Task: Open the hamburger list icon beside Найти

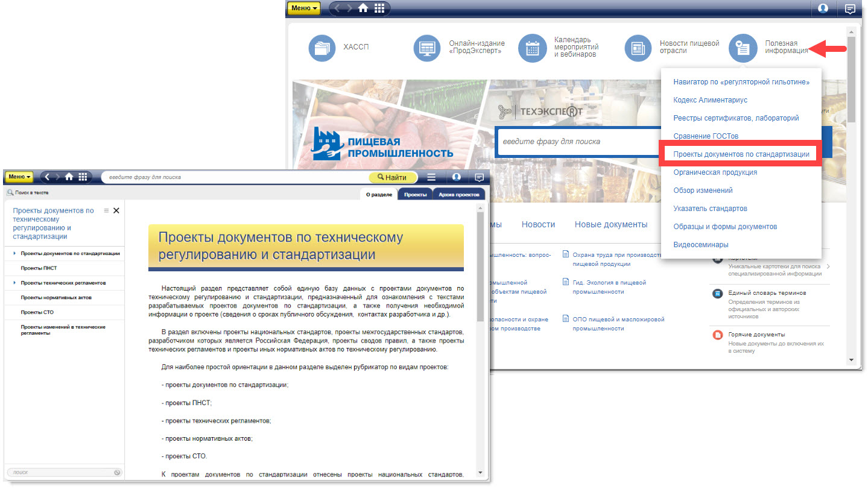Action: [x=431, y=177]
